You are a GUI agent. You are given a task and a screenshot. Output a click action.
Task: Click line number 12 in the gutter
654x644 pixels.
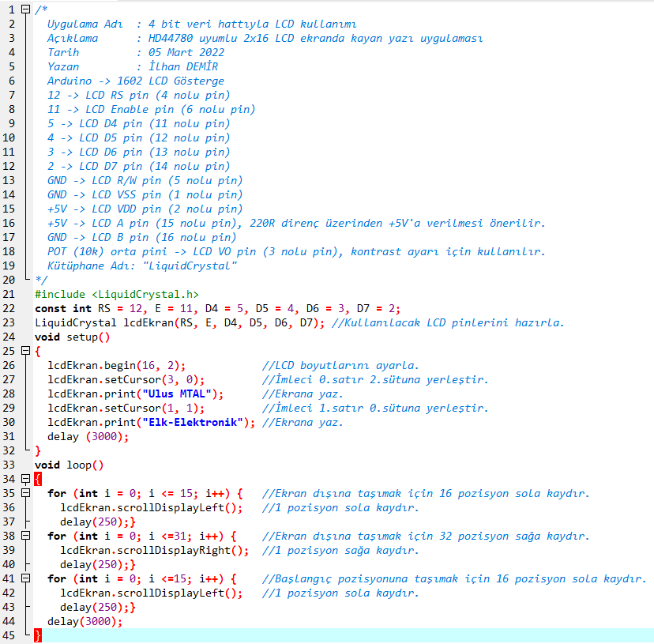point(9,166)
